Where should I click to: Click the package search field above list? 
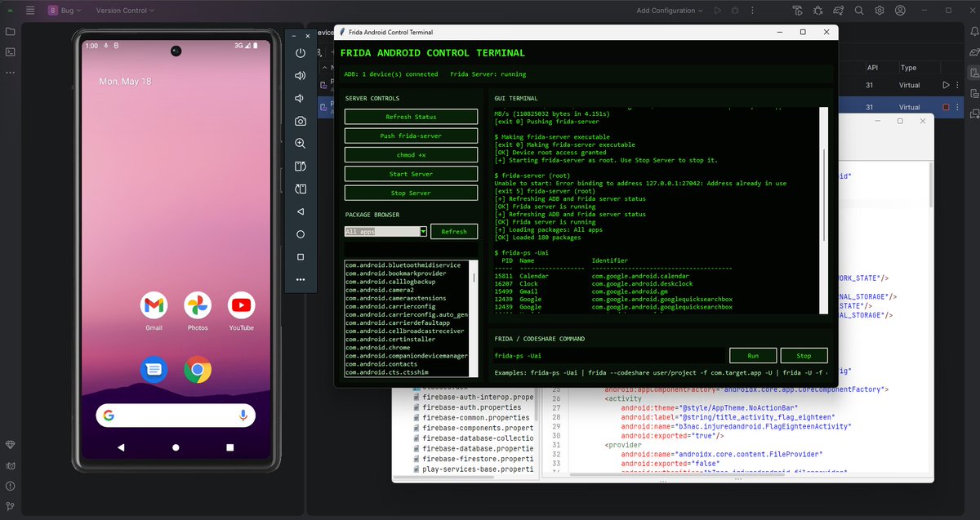(x=411, y=250)
